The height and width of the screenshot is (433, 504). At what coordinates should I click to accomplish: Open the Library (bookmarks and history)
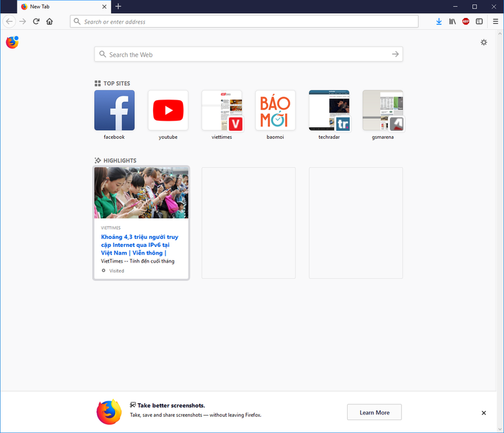pos(452,21)
